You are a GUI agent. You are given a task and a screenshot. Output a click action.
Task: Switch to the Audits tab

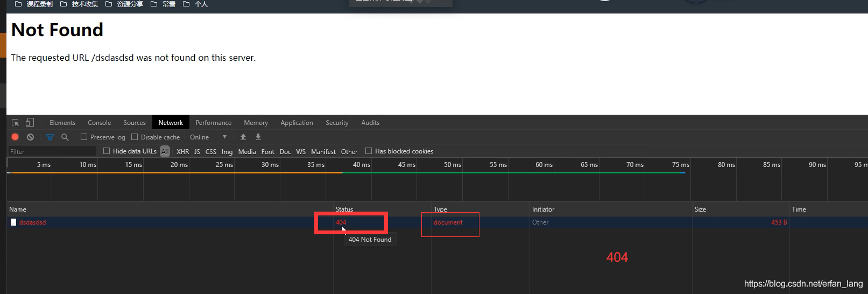click(x=370, y=123)
